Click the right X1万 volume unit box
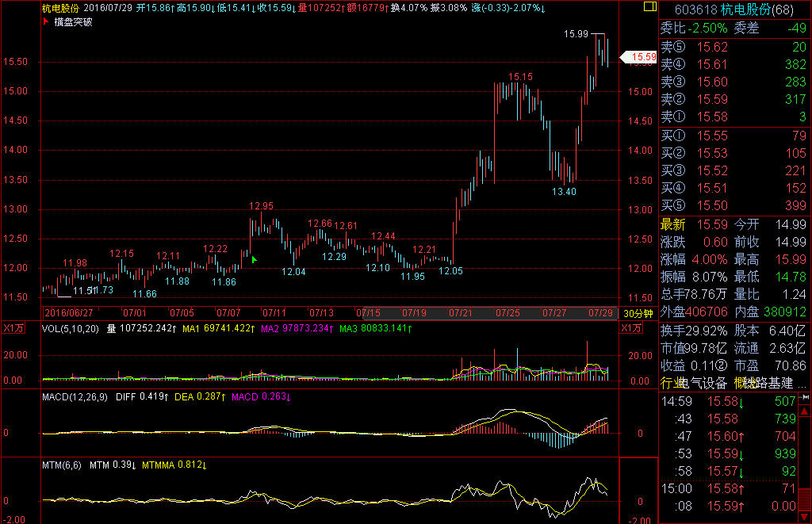 [632, 328]
